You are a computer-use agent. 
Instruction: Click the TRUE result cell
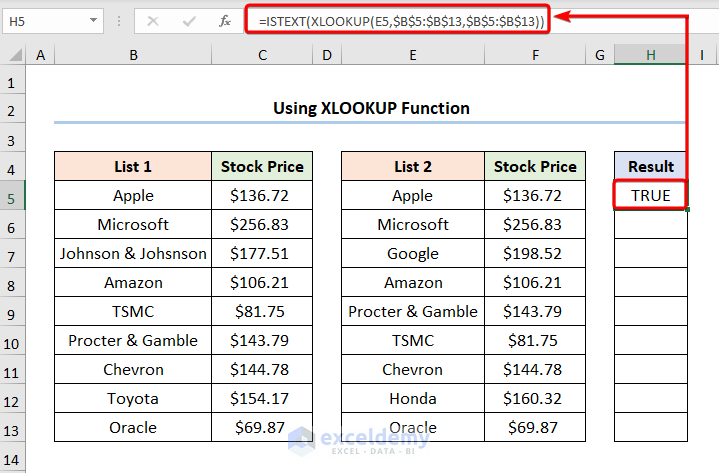[x=651, y=196]
